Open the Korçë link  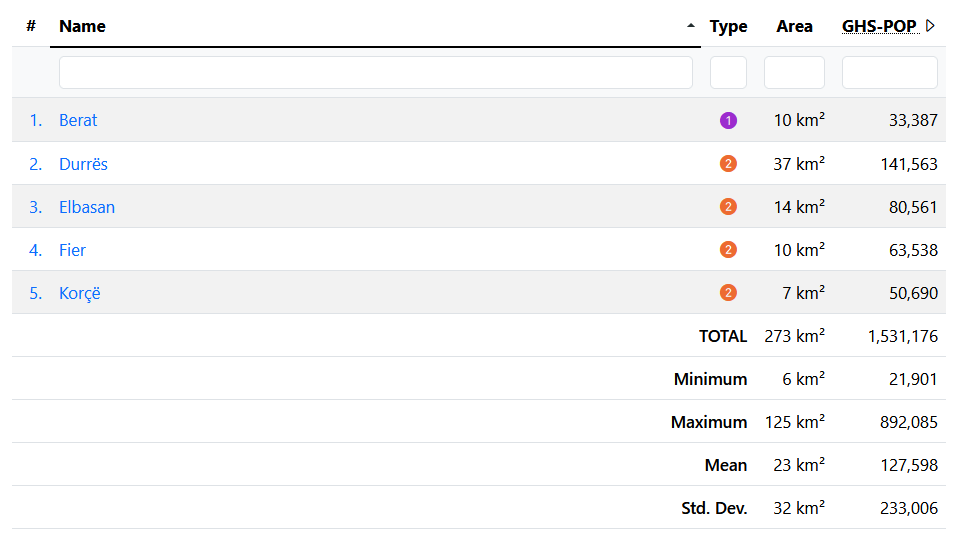80,294
